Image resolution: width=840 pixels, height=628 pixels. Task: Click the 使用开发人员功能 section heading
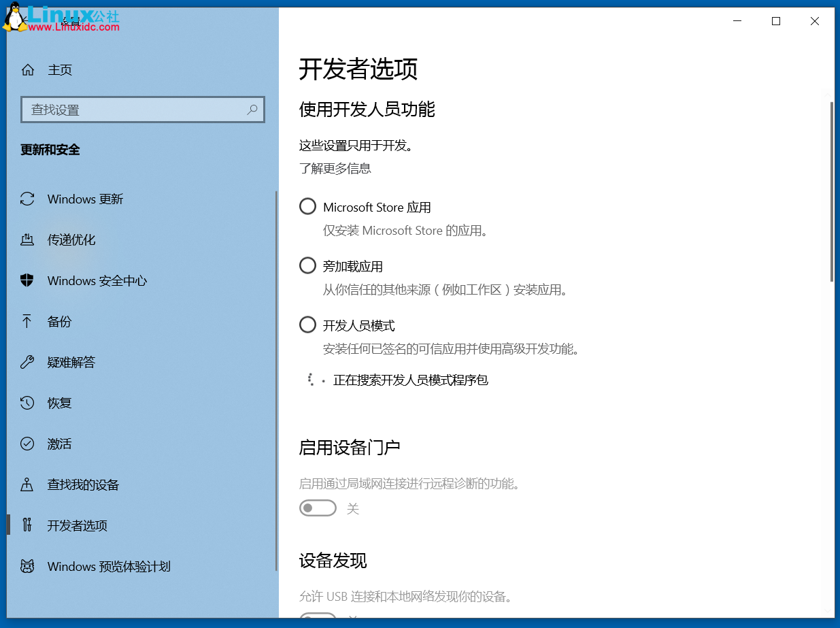point(367,109)
